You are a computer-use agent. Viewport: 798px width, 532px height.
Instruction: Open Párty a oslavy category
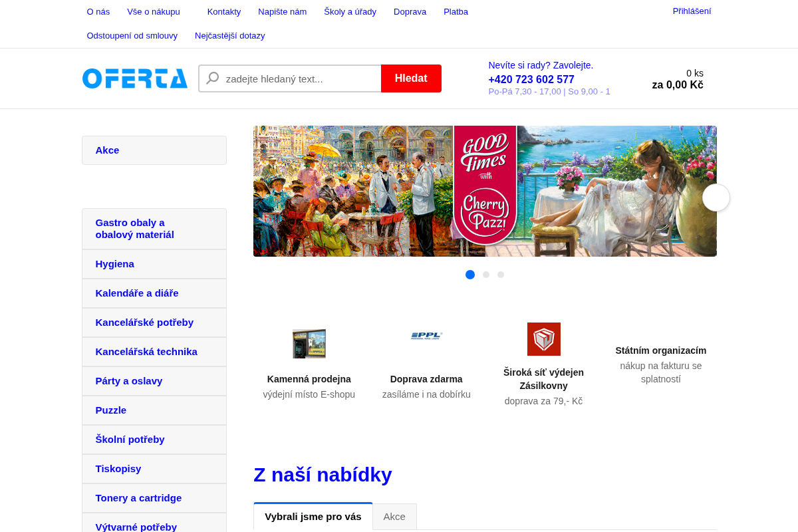pyautogui.click(x=154, y=381)
